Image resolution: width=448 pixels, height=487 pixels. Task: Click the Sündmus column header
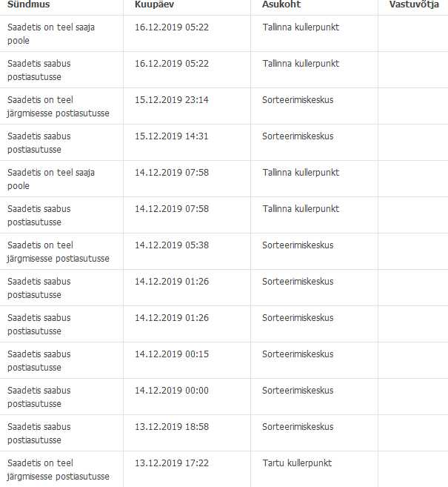[29, 4]
